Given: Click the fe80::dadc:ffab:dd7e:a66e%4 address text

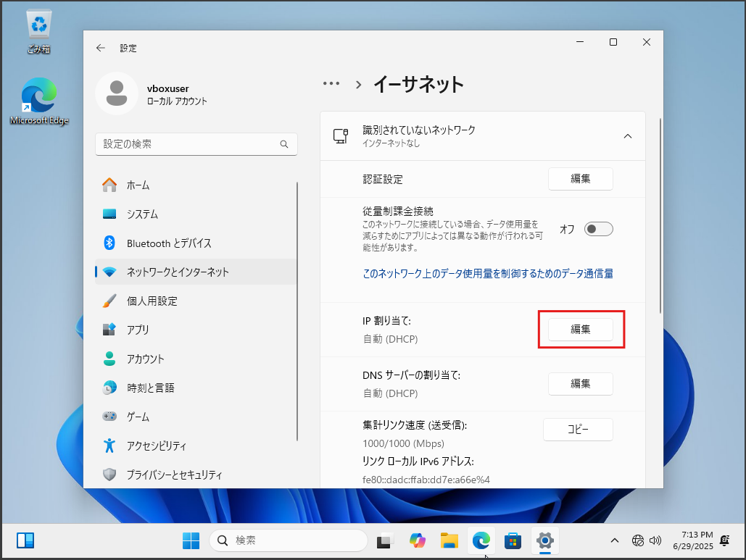Looking at the screenshot, I should pos(426,480).
